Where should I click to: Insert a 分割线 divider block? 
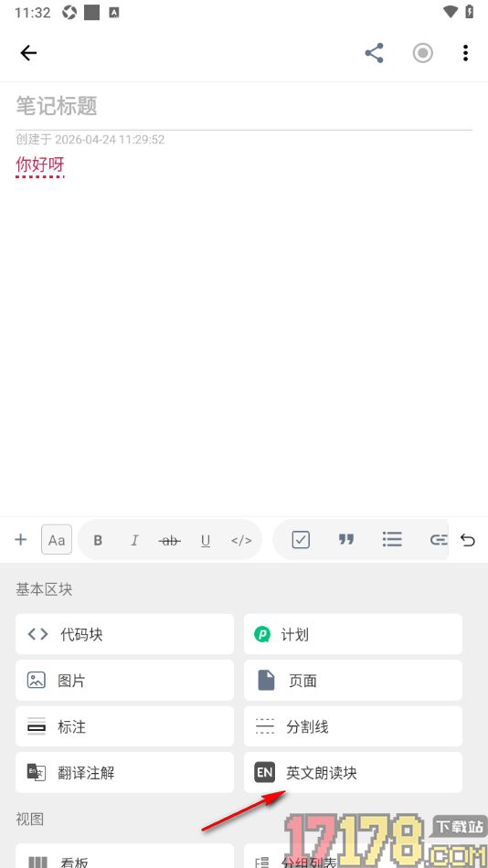click(353, 725)
